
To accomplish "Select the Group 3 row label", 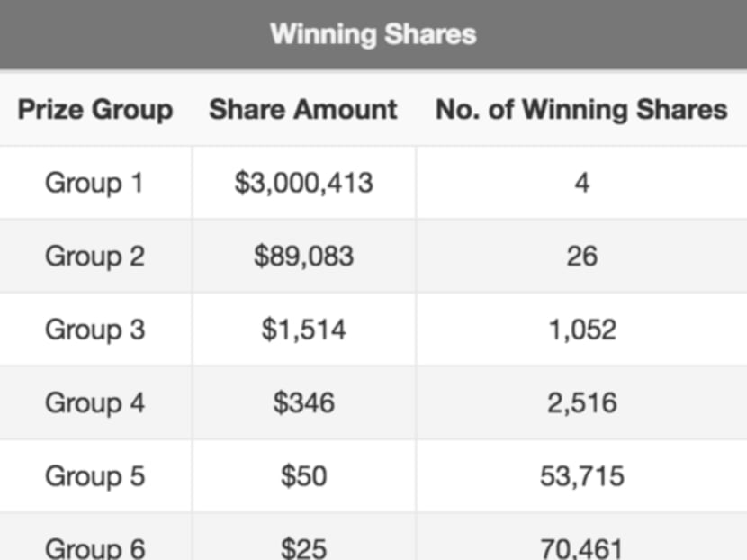I will (x=94, y=330).
